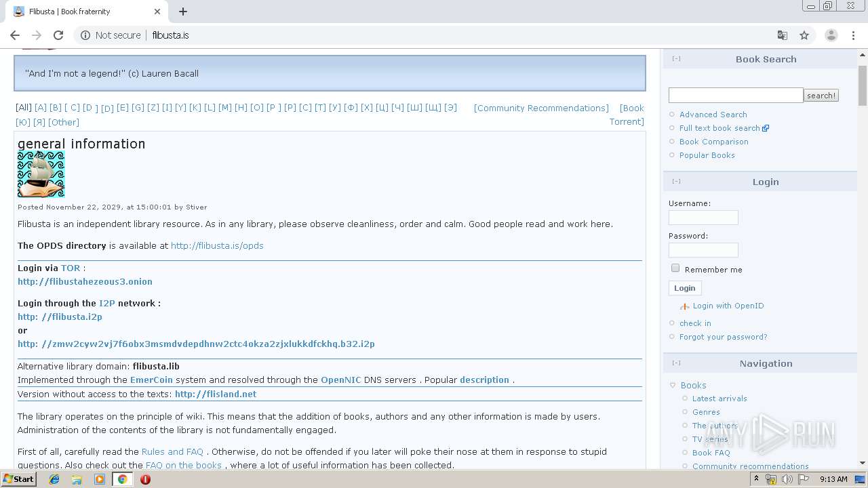Click Login with OpenID link
The width and height of the screenshot is (868, 488).
(728, 306)
